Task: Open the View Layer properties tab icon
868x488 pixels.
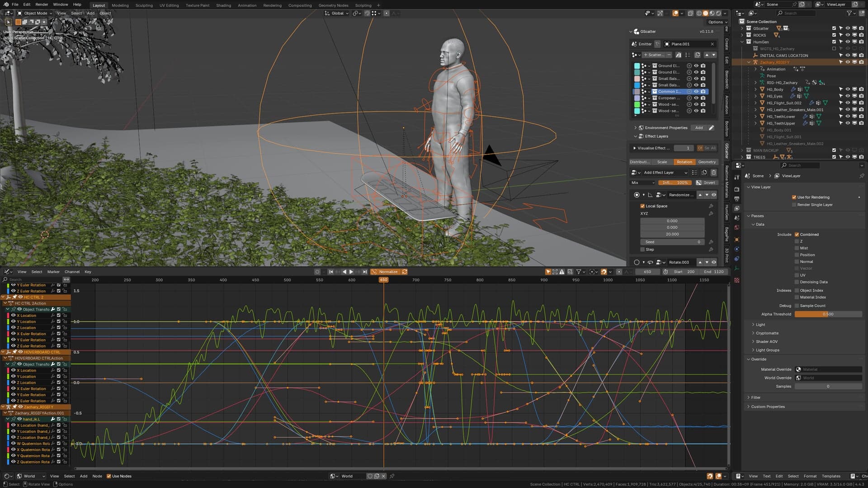Action: [737, 208]
